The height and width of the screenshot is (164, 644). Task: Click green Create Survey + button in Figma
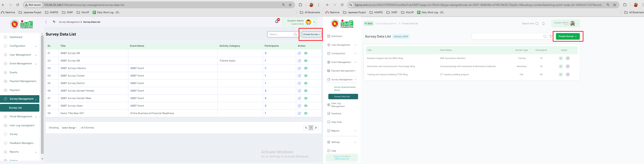point(568,36)
